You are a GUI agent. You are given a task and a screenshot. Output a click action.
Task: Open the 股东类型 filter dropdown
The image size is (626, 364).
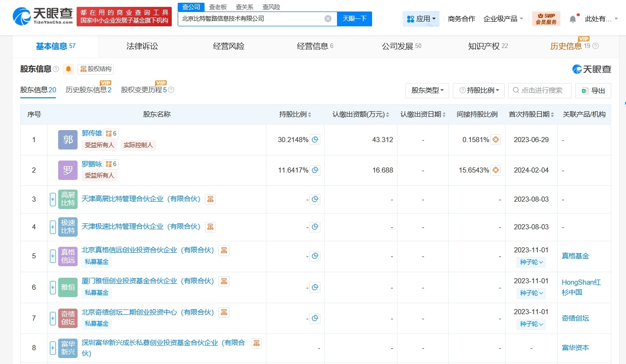(x=427, y=90)
